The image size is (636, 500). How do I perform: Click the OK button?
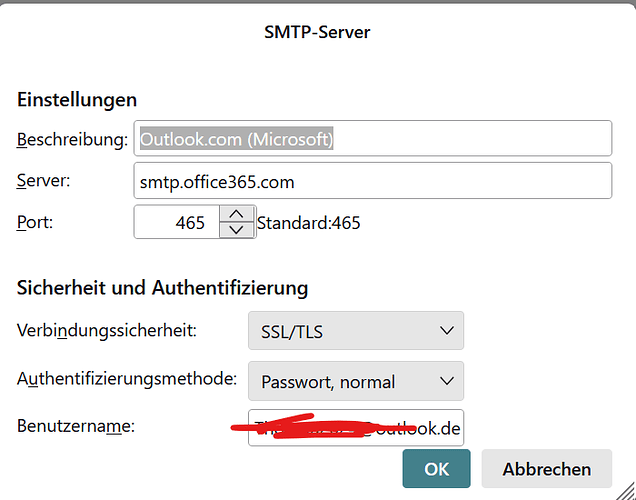tap(436, 468)
